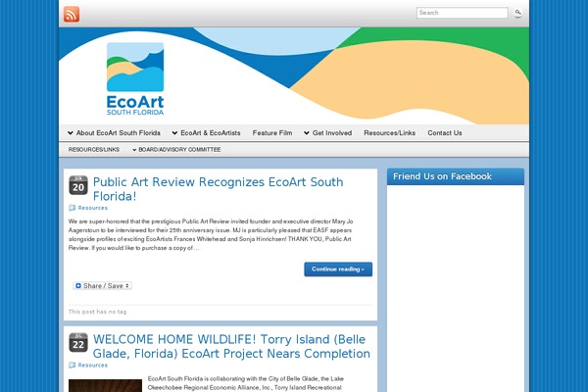Open the orange RSS feed icon
Screen dimensions: 588x392
(x=72, y=15)
